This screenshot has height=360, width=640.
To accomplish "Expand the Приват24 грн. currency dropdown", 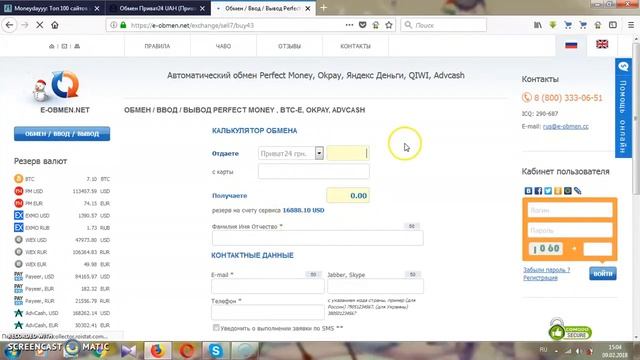I will coord(319,153).
